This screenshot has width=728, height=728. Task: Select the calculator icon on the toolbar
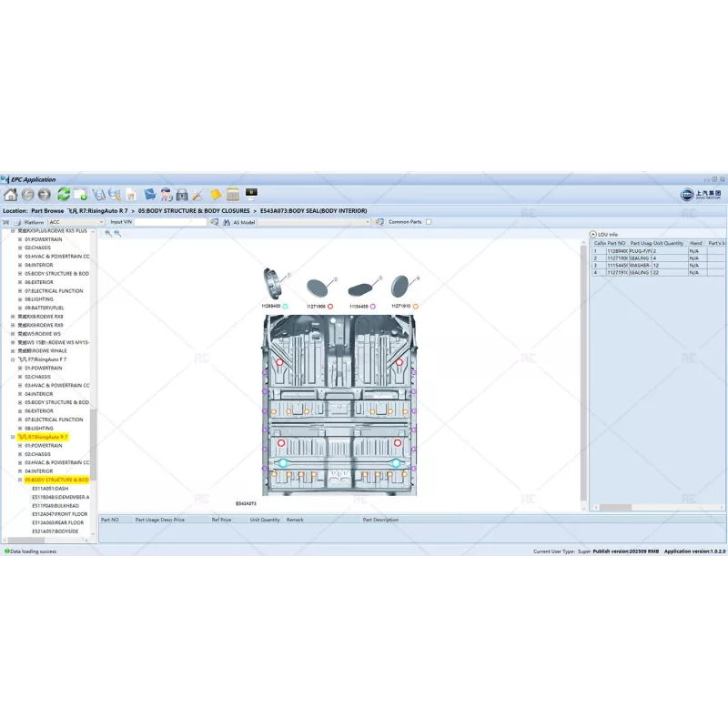pyautogui.click(x=234, y=194)
